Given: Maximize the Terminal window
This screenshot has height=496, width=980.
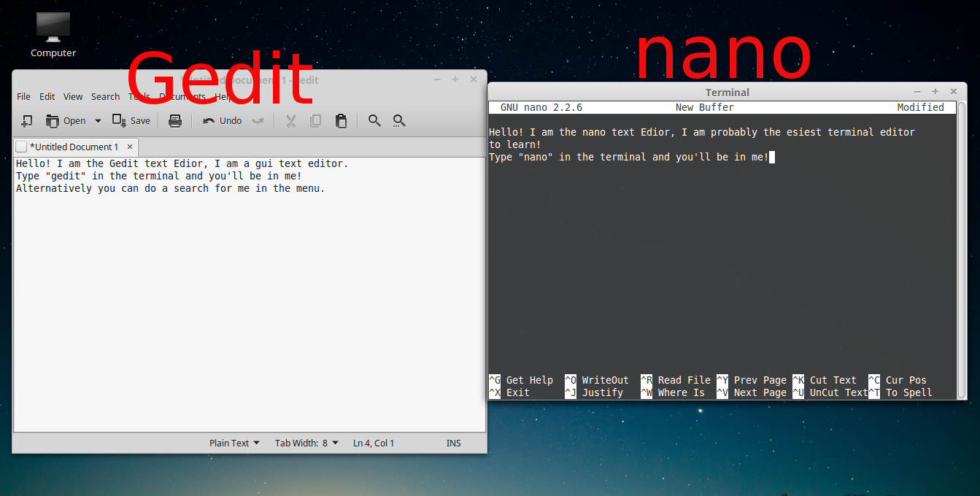Looking at the screenshot, I should 935,92.
